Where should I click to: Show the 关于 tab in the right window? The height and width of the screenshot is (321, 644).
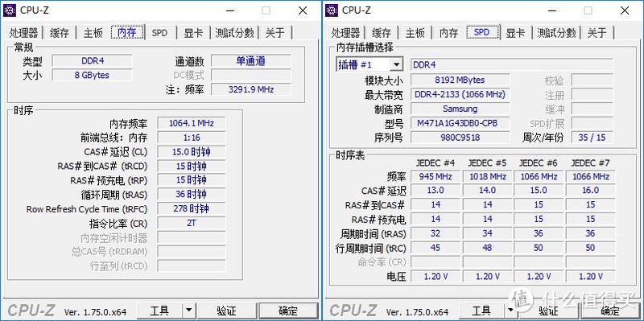[x=597, y=33]
